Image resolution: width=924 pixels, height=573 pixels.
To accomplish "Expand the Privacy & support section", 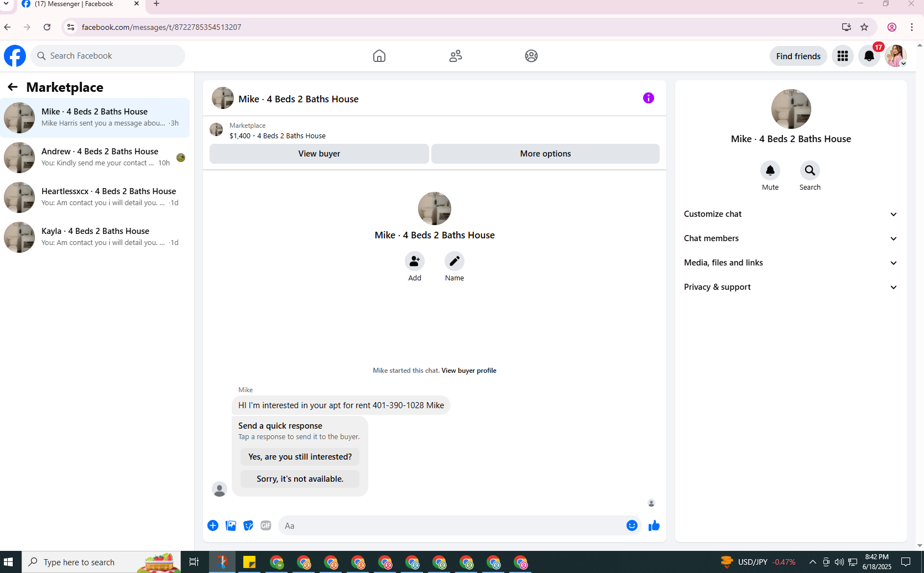I will [791, 287].
